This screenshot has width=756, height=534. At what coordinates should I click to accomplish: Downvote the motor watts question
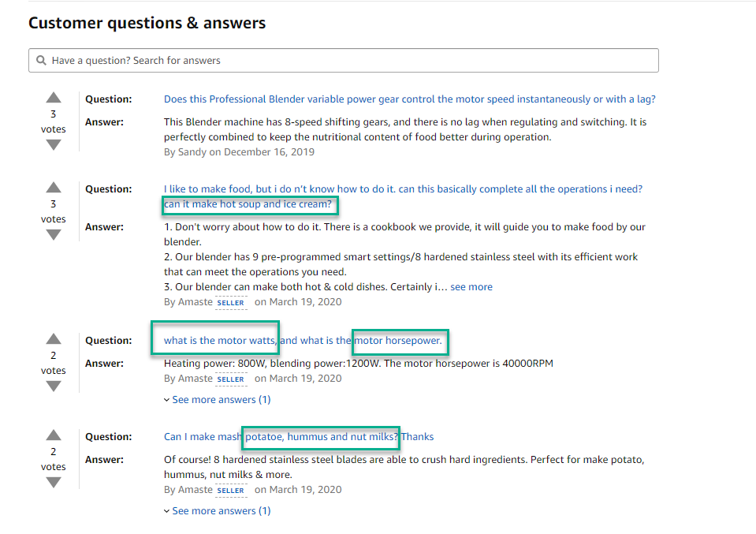pos(54,386)
